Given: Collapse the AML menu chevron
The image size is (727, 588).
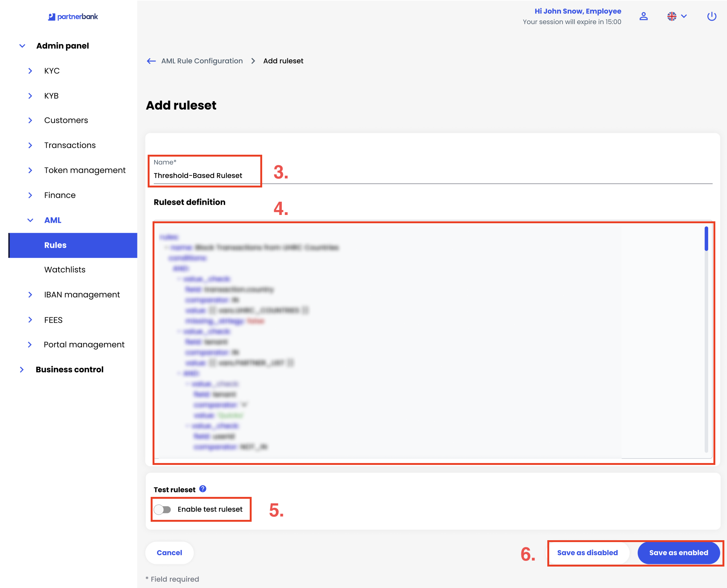Looking at the screenshot, I should pos(30,220).
